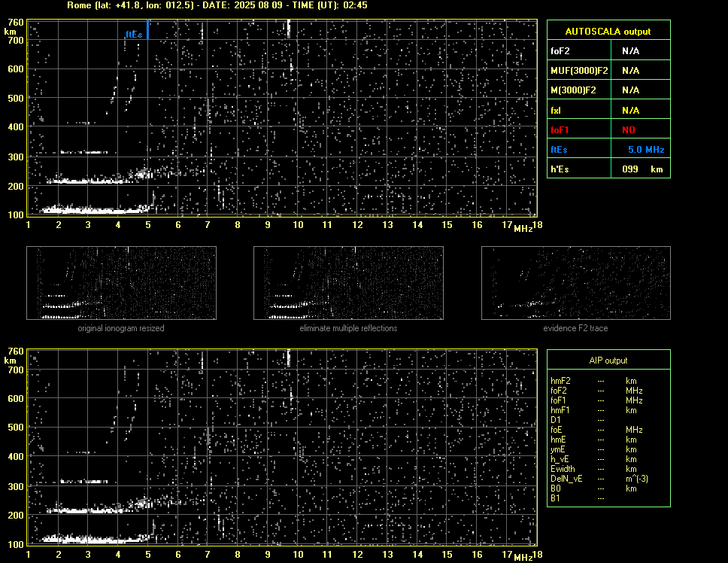The width and height of the screenshot is (728, 563).
Task: Click the 'eliminate multiple reflections' caption
Action: pos(348,328)
